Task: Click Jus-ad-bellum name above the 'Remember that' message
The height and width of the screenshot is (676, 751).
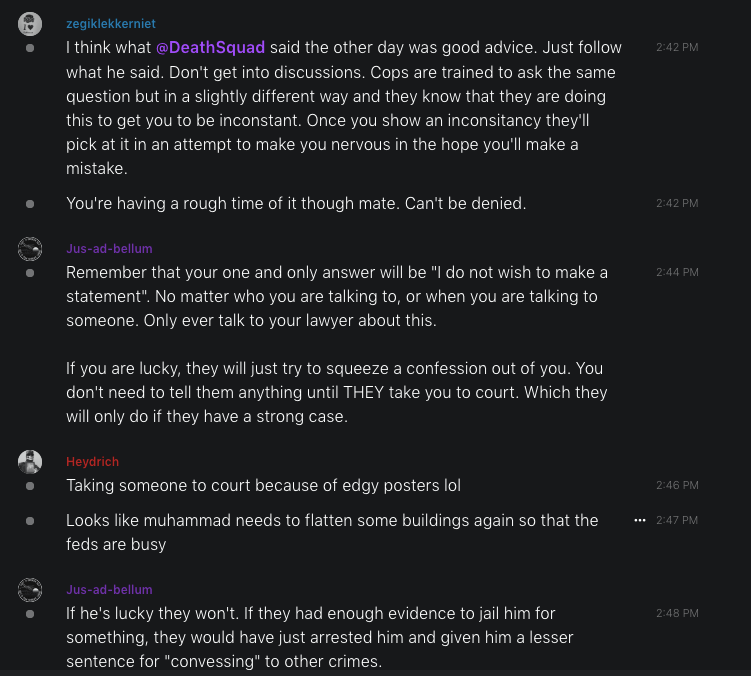Action: click(x=109, y=249)
